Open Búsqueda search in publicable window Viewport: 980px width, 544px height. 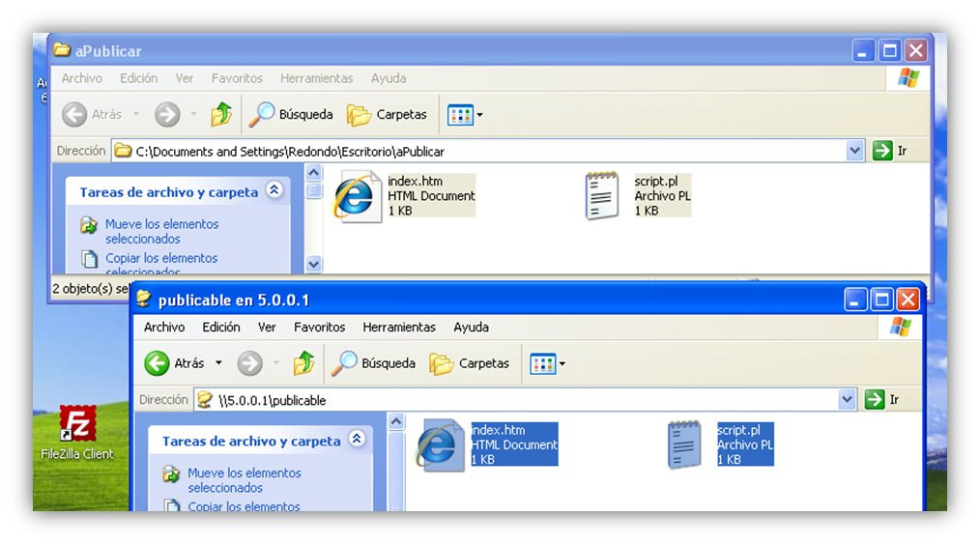click(373, 363)
